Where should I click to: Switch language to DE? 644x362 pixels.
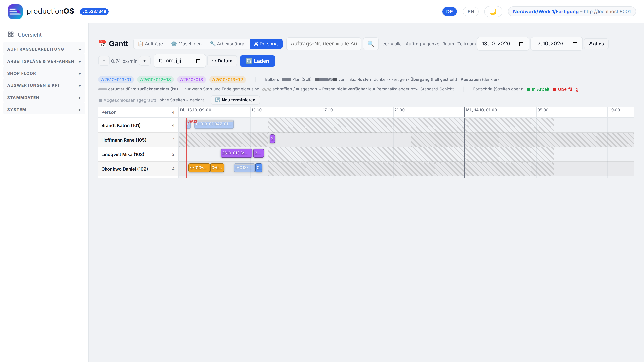pos(449,12)
